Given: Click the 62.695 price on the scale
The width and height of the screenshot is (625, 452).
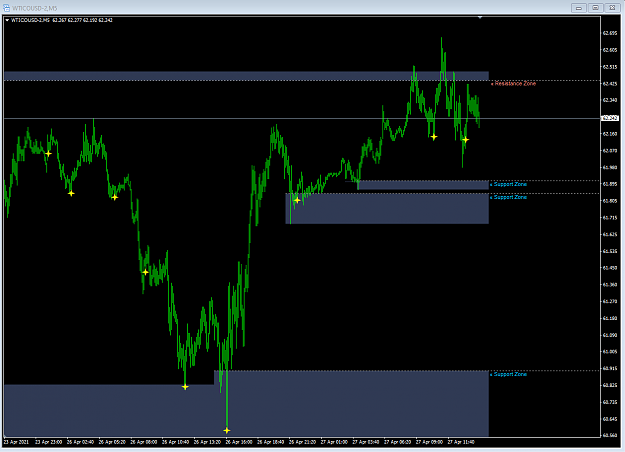Looking at the screenshot, I should click(x=610, y=33).
